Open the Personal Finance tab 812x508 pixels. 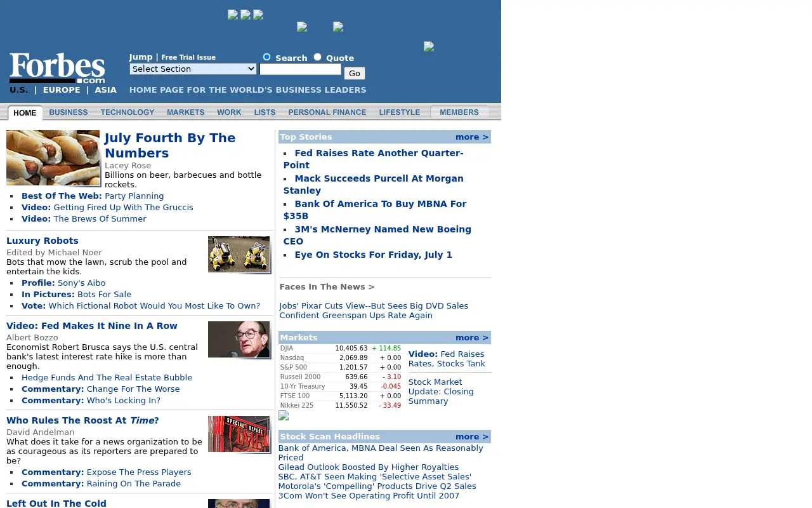327,112
